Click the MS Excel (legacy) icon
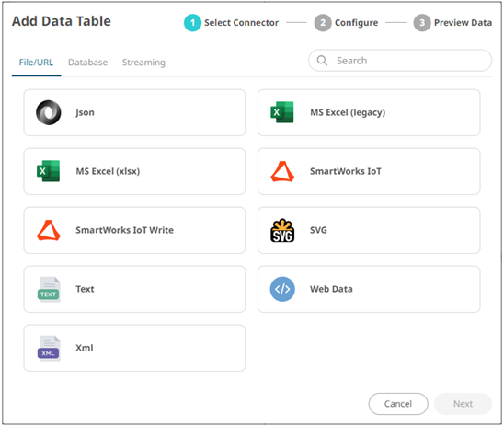This screenshot has width=504, height=426. [282, 112]
